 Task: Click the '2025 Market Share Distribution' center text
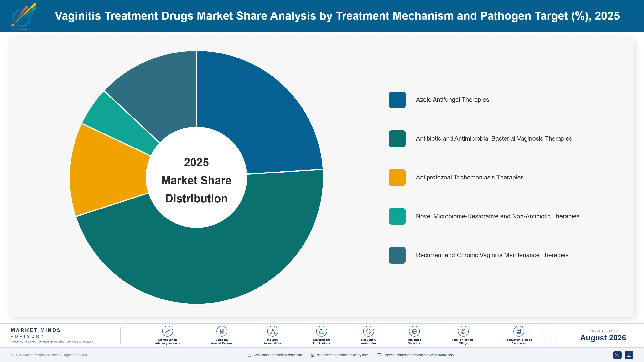click(x=196, y=180)
